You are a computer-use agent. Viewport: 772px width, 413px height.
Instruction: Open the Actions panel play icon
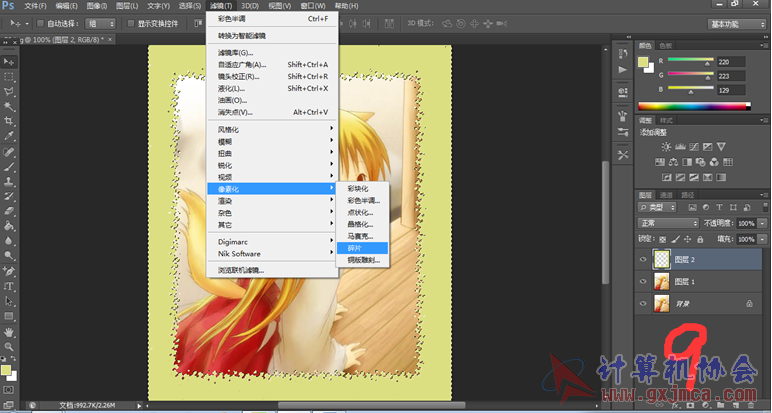tap(623, 69)
